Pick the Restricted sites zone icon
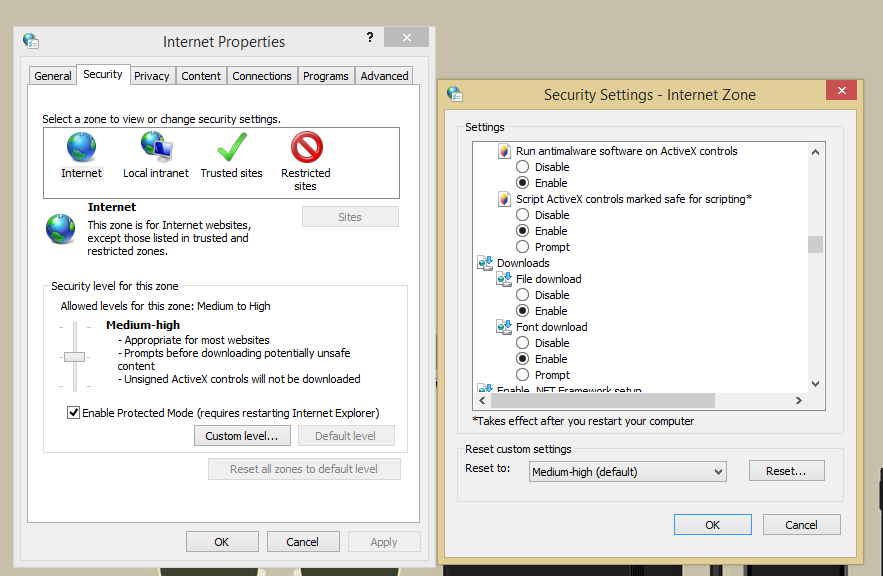The image size is (883, 576). [306, 148]
